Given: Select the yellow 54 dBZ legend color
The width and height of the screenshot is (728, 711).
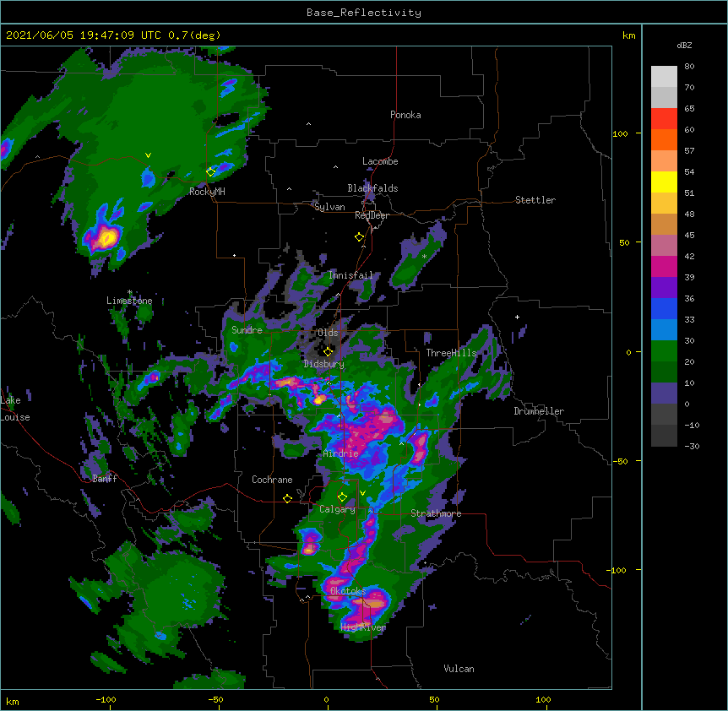Looking at the screenshot, I should 664,182.
